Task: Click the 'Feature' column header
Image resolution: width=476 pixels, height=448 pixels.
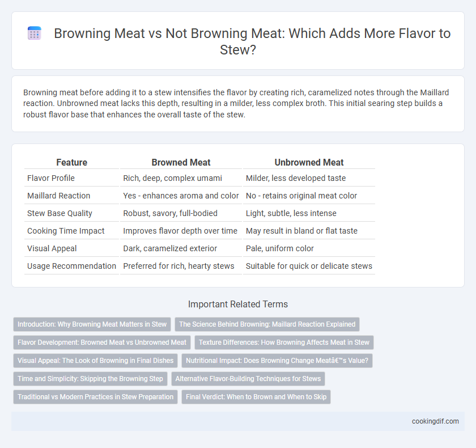Action: coord(71,163)
